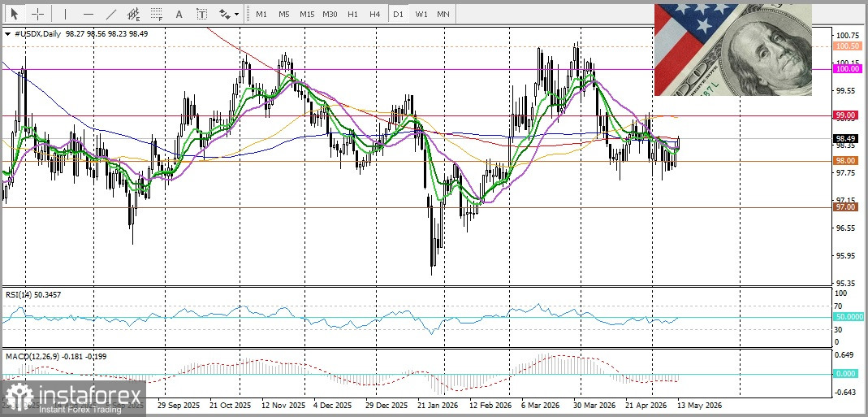This screenshot has width=868, height=417.
Task: Collapse the #USDX,Daily chart title triangle
Action: (8, 34)
